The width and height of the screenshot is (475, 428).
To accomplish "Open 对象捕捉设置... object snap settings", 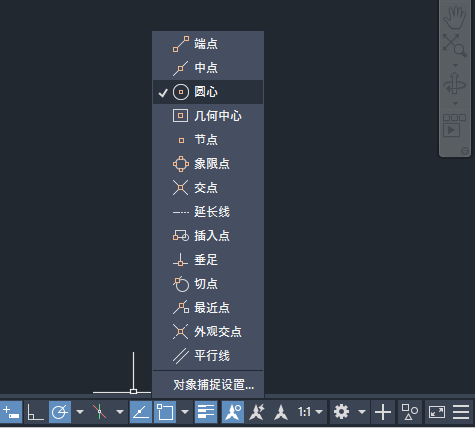I will click(208, 385).
